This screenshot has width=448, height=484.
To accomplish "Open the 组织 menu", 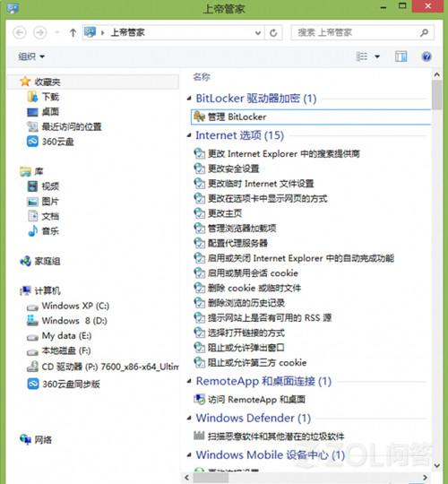I will pyautogui.click(x=31, y=56).
